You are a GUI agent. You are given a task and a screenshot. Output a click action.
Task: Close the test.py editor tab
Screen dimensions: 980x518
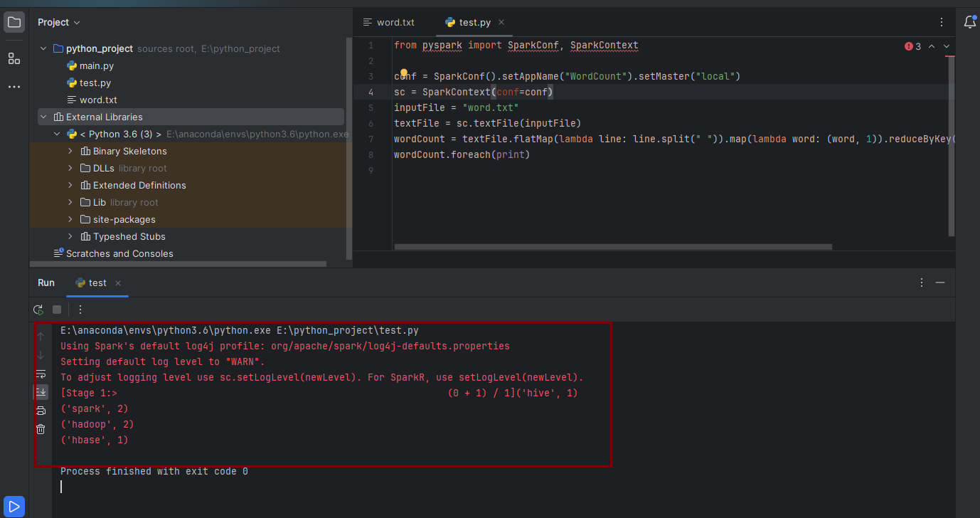pyautogui.click(x=501, y=22)
